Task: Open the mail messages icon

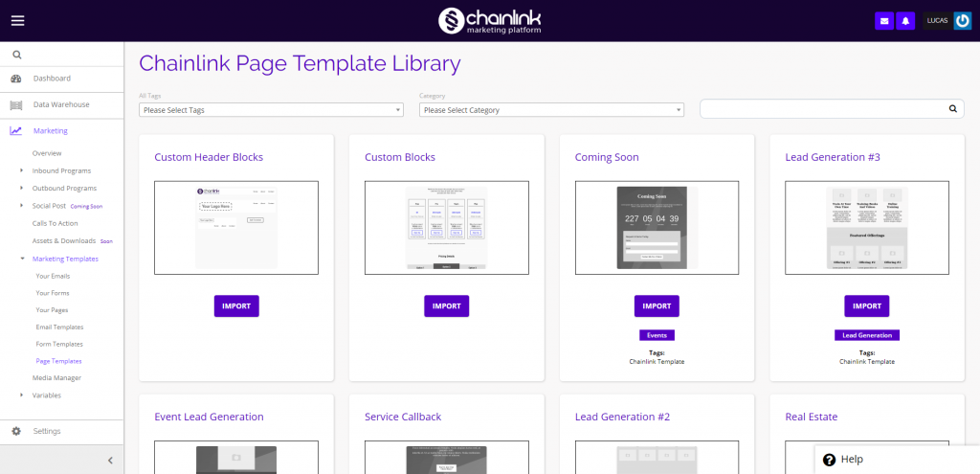Action: pyautogui.click(x=883, y=21)
